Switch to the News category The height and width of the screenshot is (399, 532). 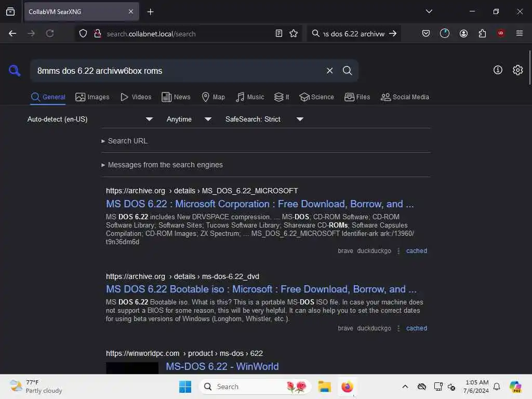(176, 97)
